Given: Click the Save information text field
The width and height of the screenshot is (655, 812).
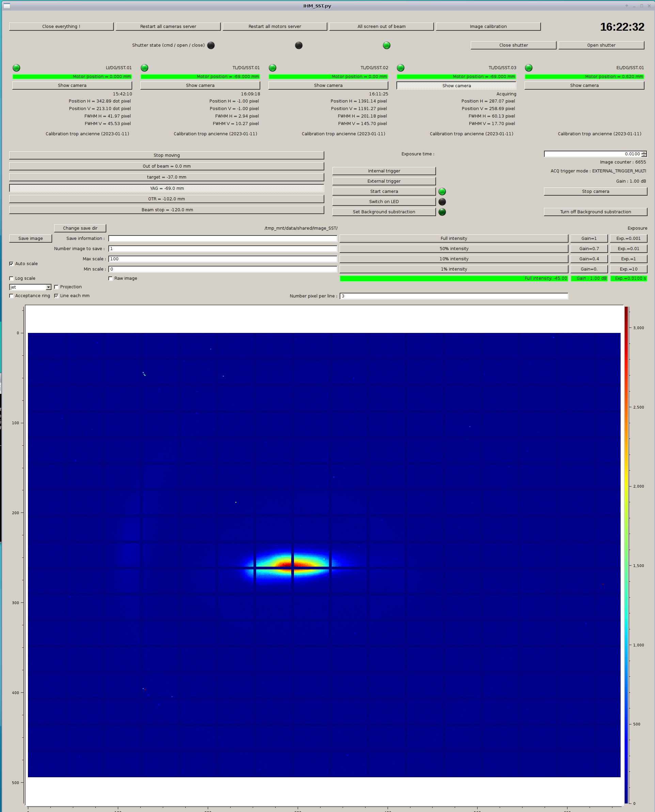Looking at the screenshot, I should pyautogui.click(x=223, y=238).
